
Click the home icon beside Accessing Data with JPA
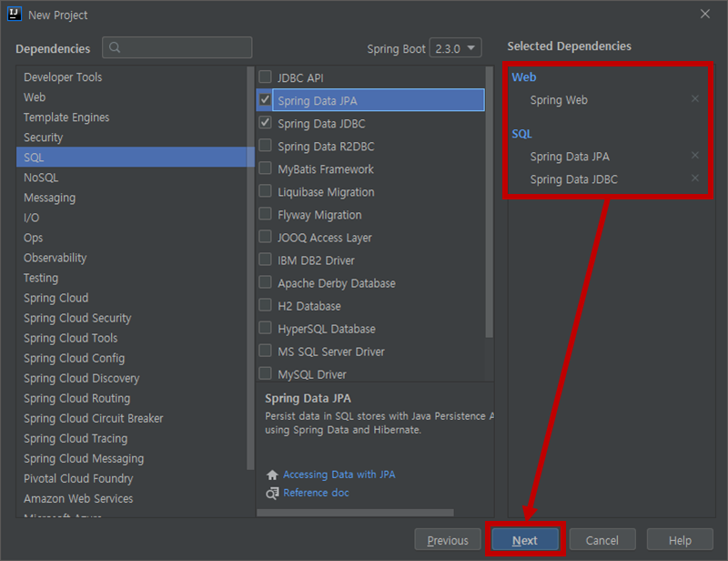[x=272, y=474]
